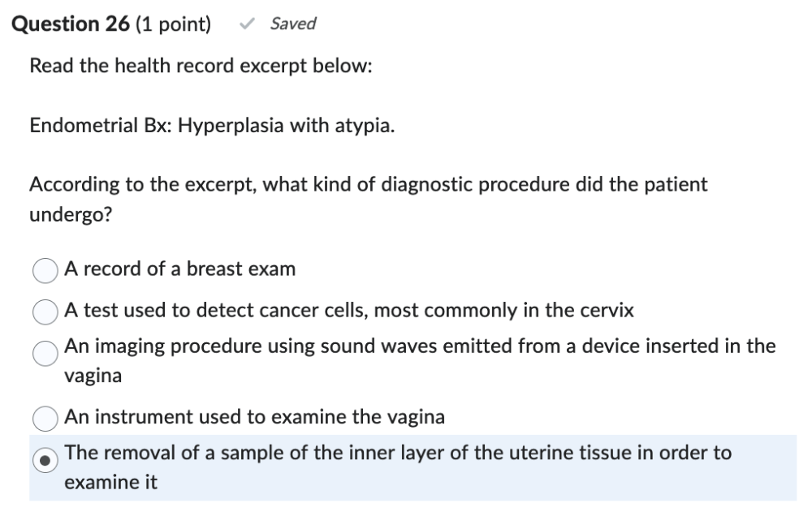Image resolution: width=812 pixels, height=516 pixels.
Task: Pick the radio button for the sound waves imaging procedure
Action: coord(45,351)
